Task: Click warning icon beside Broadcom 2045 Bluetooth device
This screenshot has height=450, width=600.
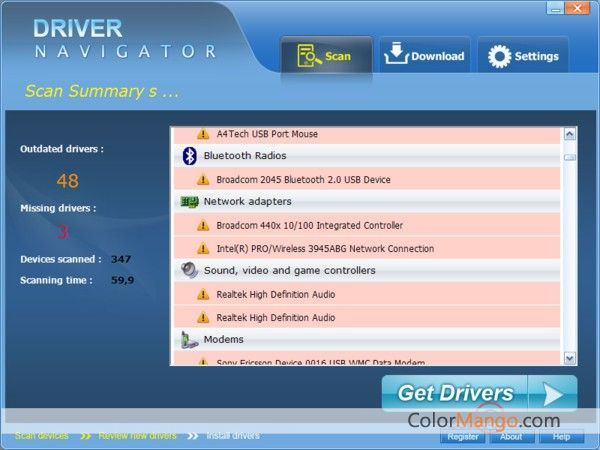Action: (203, 180)
